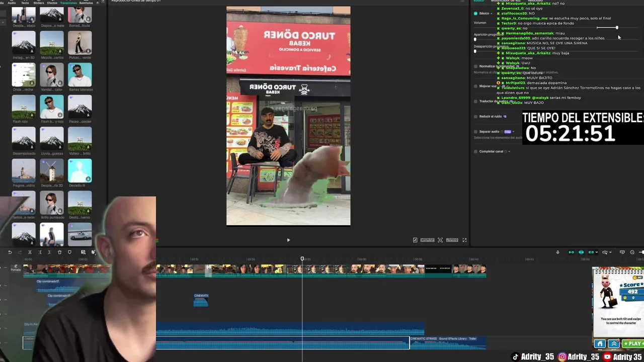Click the Completa preview quality button
The image size is (644, 362).
[x=427, y=240]
